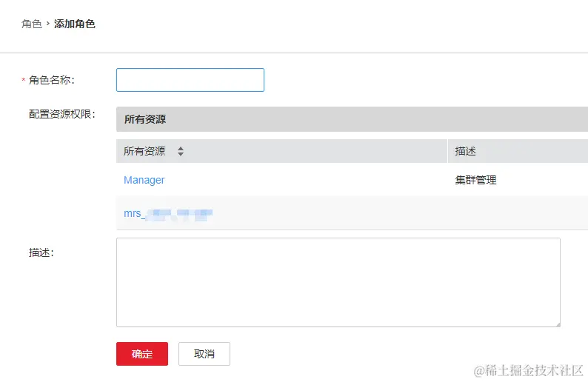Select the 所有资源 gray resource bar
The width and height of the screenshot is (588, 382).
click(x=352, y=119)
